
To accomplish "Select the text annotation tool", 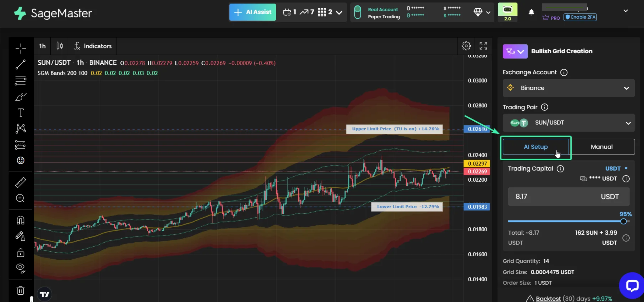I will coord(21,113).
